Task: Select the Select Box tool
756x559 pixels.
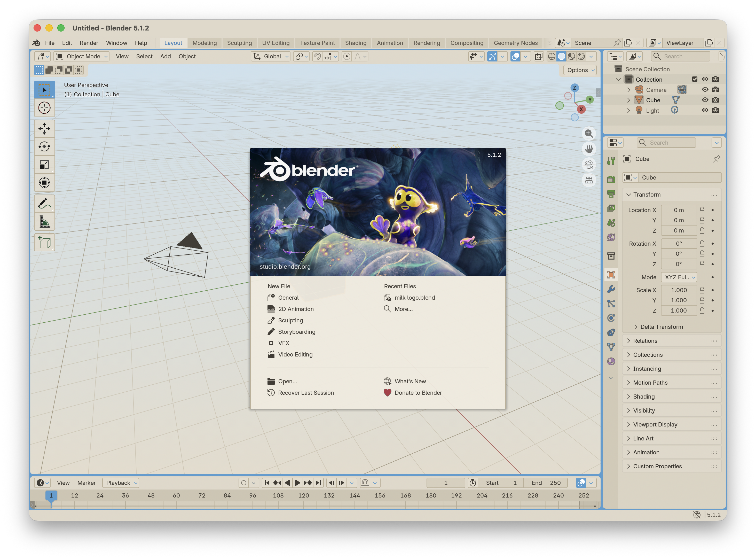Action: pyautogui.click(x=44, y=90)
